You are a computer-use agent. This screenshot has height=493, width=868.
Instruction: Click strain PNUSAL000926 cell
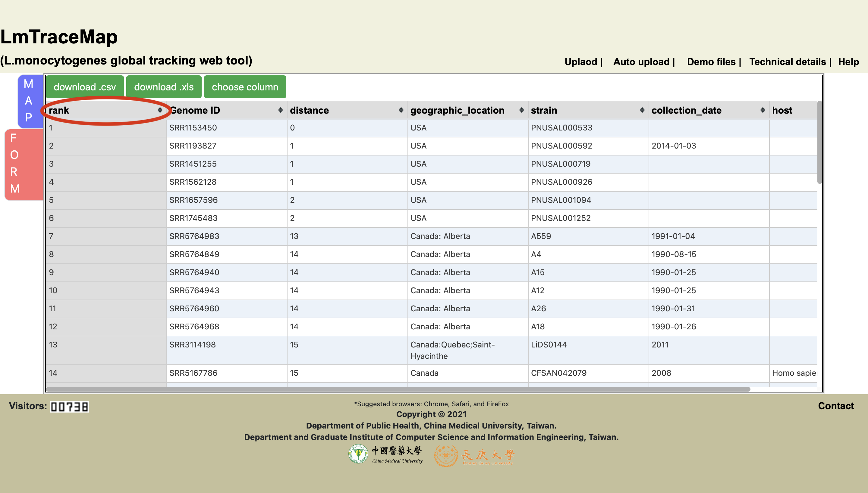[588, 182]
